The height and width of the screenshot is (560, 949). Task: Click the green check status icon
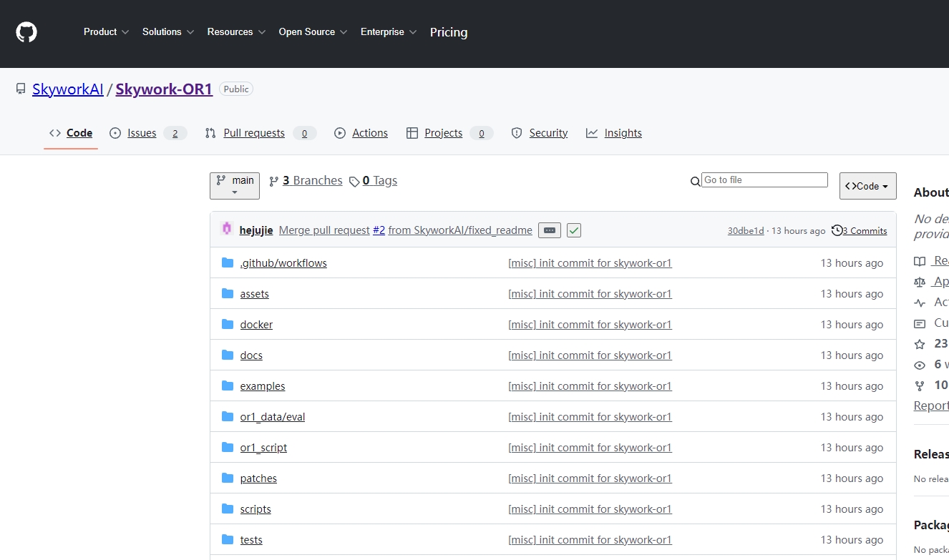point(574,230)
